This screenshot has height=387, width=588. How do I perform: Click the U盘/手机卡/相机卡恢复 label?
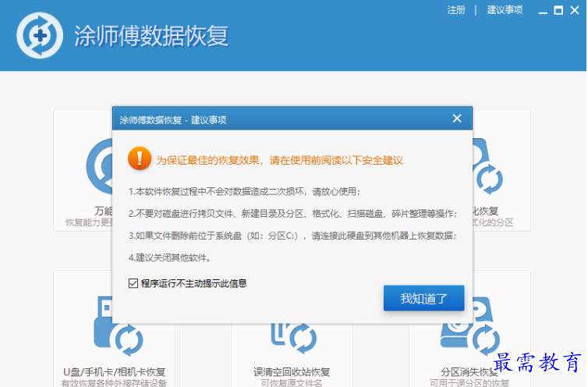(x=115, y=372)
